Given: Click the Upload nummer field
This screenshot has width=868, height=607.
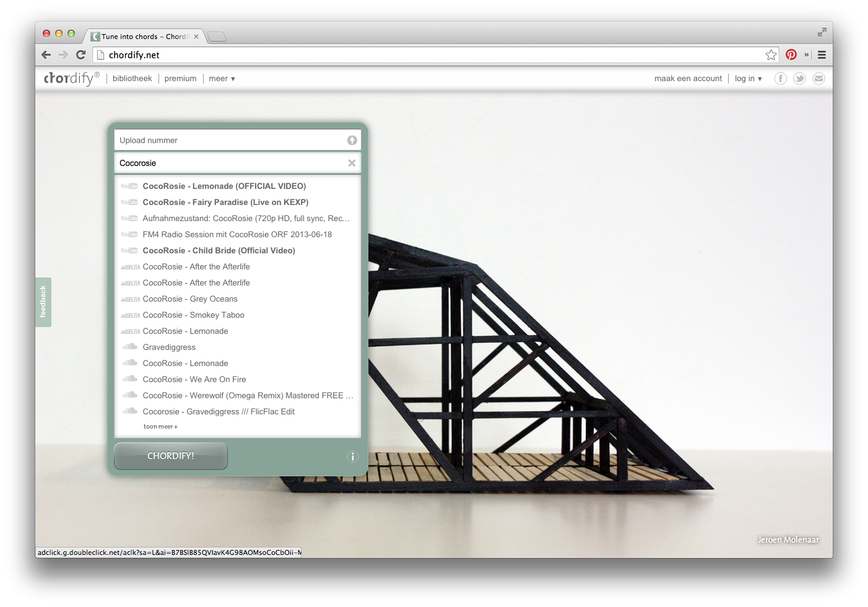Looking at the screenshot, I should tap(237, 140).
